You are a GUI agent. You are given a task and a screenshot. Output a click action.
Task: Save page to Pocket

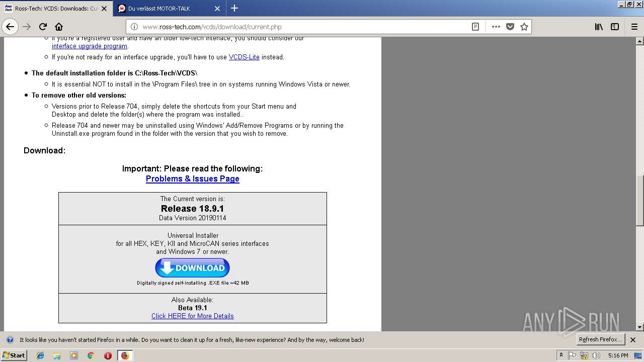[510, 27]
